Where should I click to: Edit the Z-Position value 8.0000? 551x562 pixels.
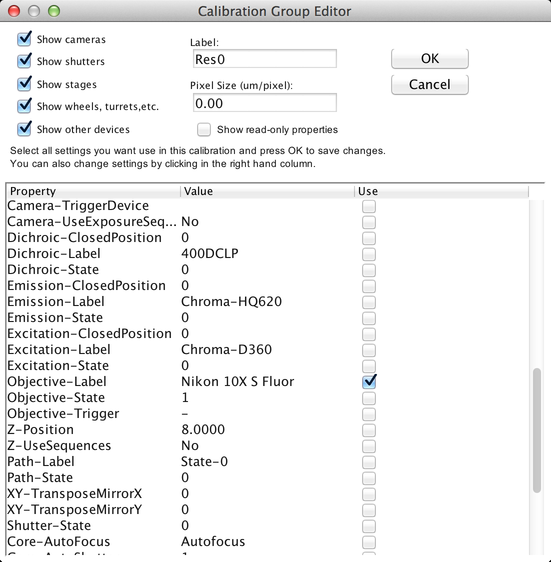coord(267,430)
